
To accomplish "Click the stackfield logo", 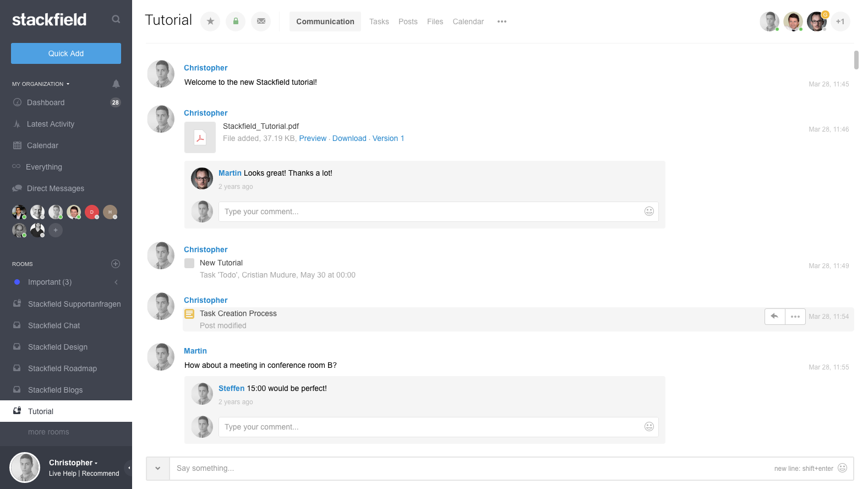I will click(50, 20).
